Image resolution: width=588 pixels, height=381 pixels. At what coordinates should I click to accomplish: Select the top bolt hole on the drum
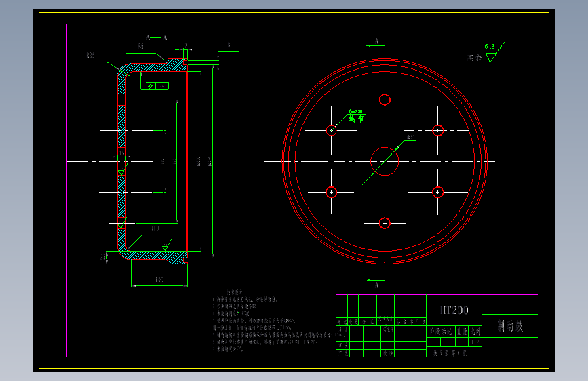(385, 100)
